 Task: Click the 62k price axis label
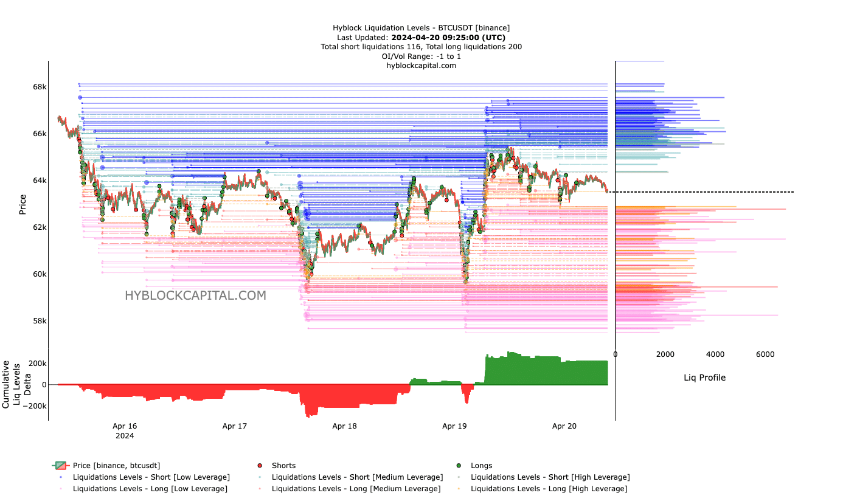40,227
